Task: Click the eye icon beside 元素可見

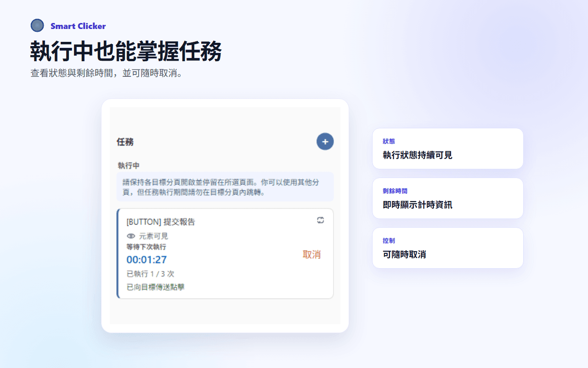Action: [131, 236]
